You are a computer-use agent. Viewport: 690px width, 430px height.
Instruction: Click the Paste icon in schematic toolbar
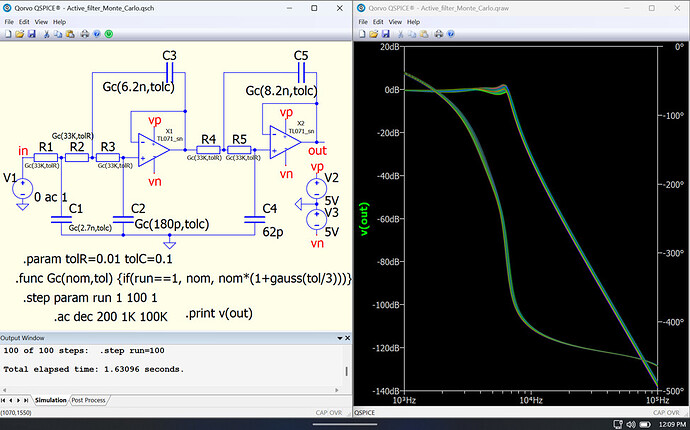pyautogui.click(x=70, y=34)
